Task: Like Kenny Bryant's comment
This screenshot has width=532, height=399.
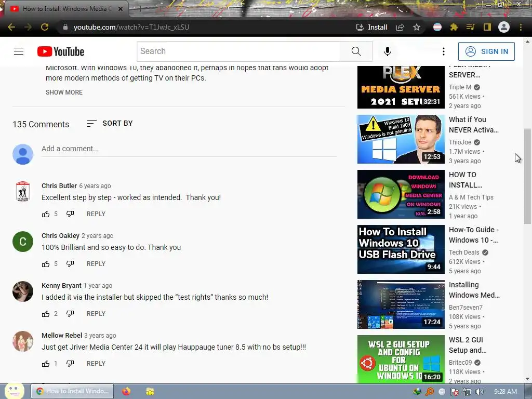Action: click(x=46, y=313)
